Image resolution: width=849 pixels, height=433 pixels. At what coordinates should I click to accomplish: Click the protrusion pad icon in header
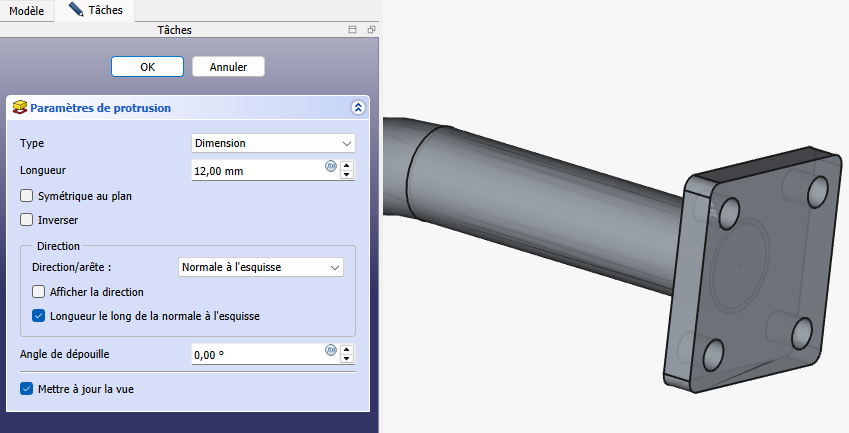[19, 108]
